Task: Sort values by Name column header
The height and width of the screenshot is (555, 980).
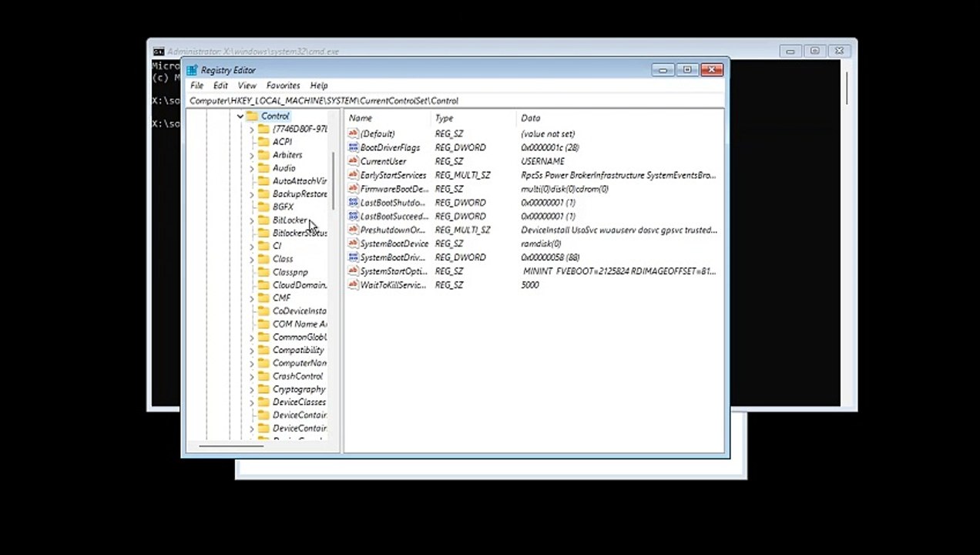Action: click(x=388, y=118)
